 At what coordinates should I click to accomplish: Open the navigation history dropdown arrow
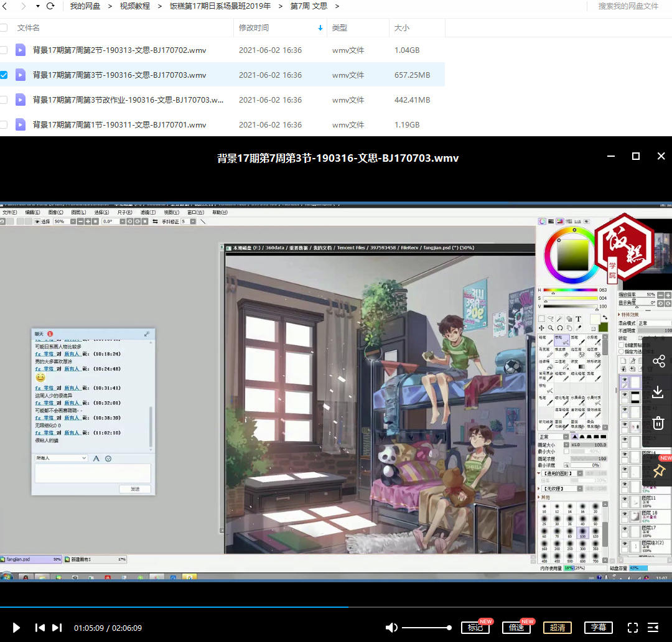[38, 6]
